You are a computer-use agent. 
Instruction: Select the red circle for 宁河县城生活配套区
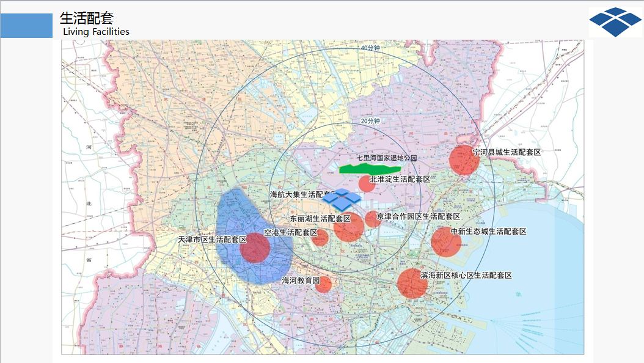tap(464, 160)
